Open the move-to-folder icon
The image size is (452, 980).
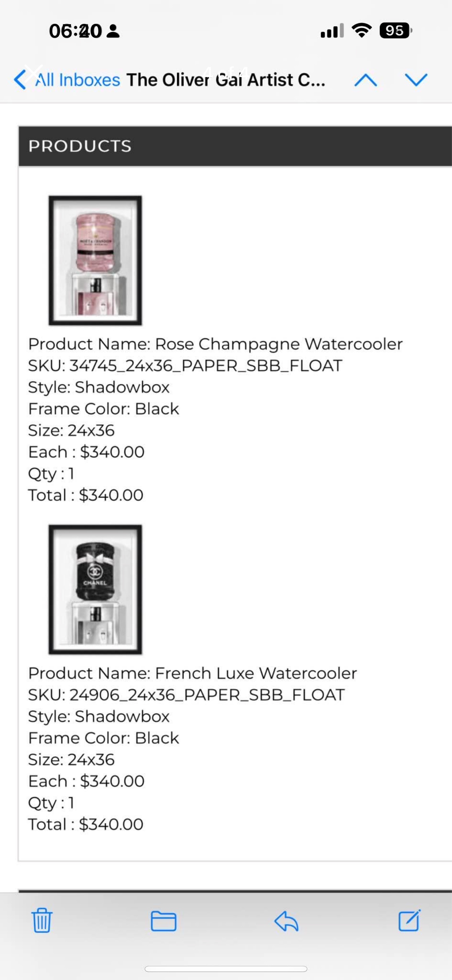(164, 921)
